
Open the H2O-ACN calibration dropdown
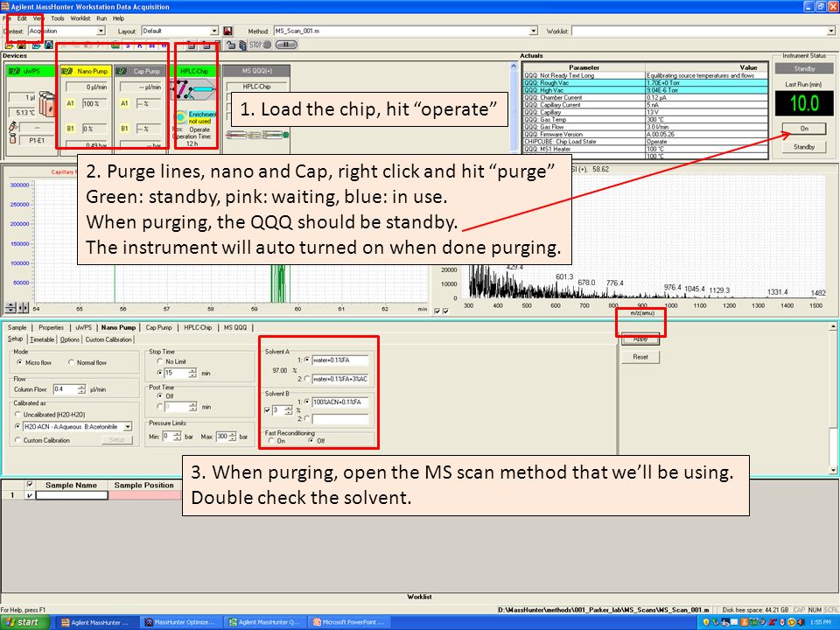[x=128, y=427]
